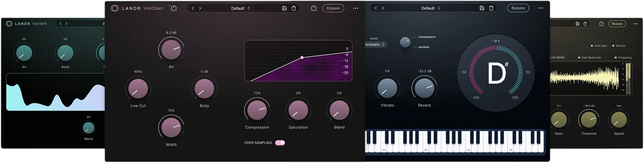Image resolution: width=644 pixels, height=163 pixels.
Task: Click the LANDR logo on VoxVerb
Action: (9, 23)
